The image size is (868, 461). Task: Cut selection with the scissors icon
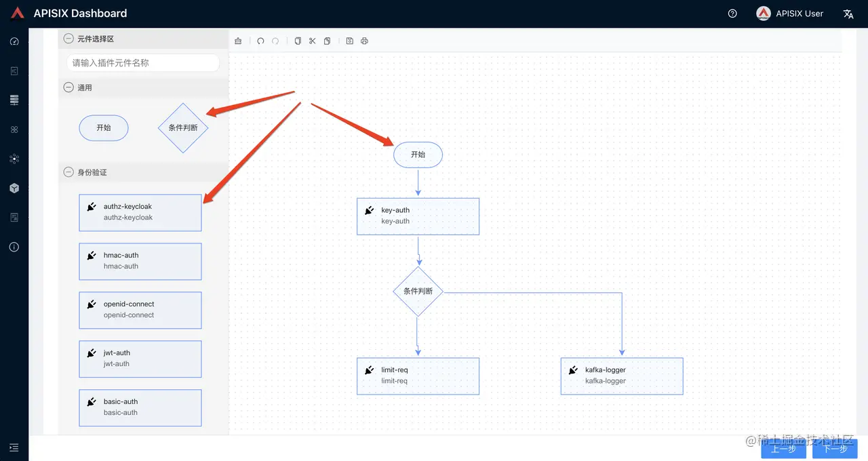pyautogui.click(x=313, y=41)
